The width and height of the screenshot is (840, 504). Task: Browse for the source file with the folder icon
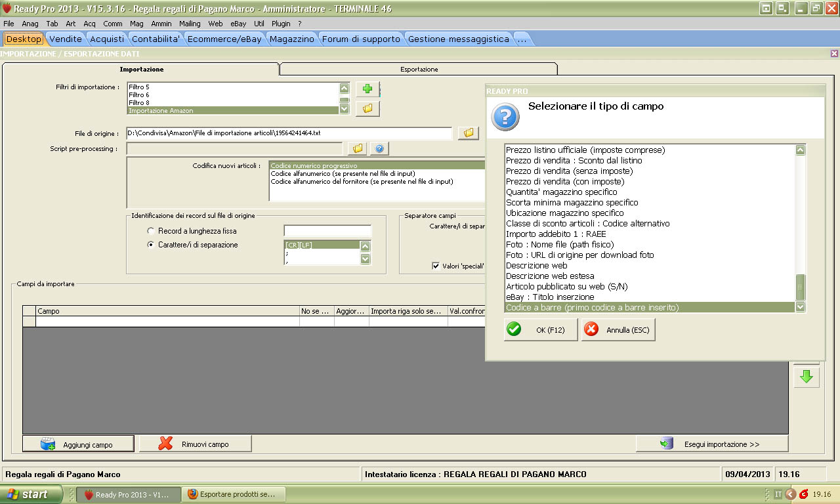(469, 133)
